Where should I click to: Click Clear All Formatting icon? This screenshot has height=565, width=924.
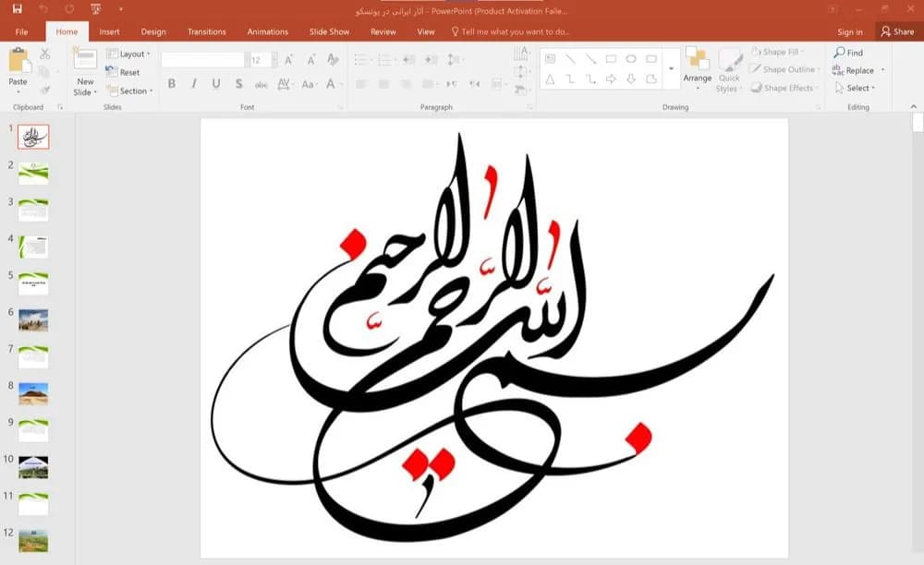(x=333, y=59)
